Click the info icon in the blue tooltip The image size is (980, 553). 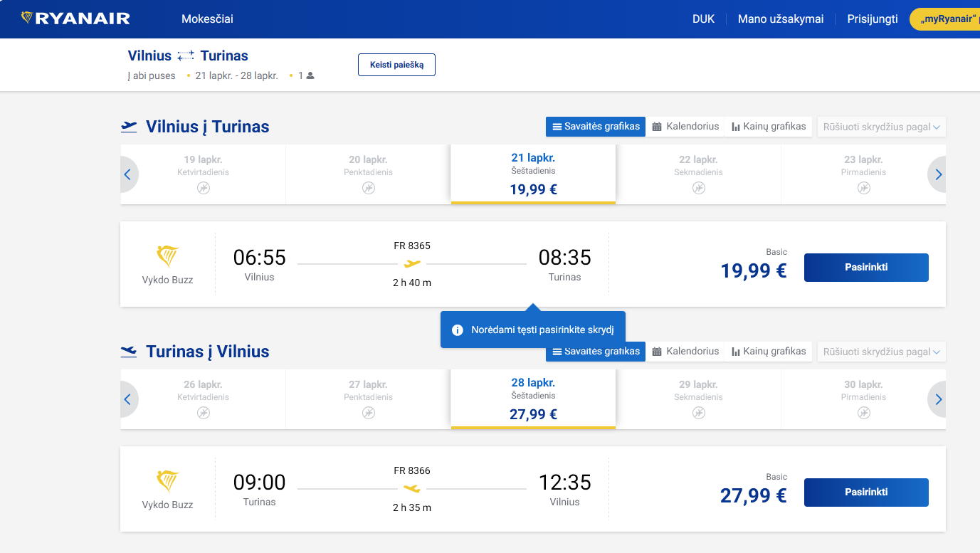(x=458, y=330)
